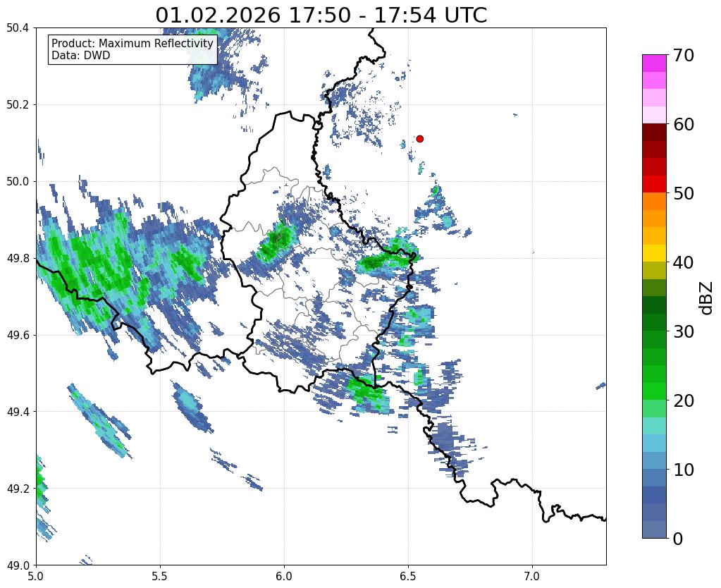Click the y-axis label 49.8
Screen dimensions: 721x588
click(18, 259)
